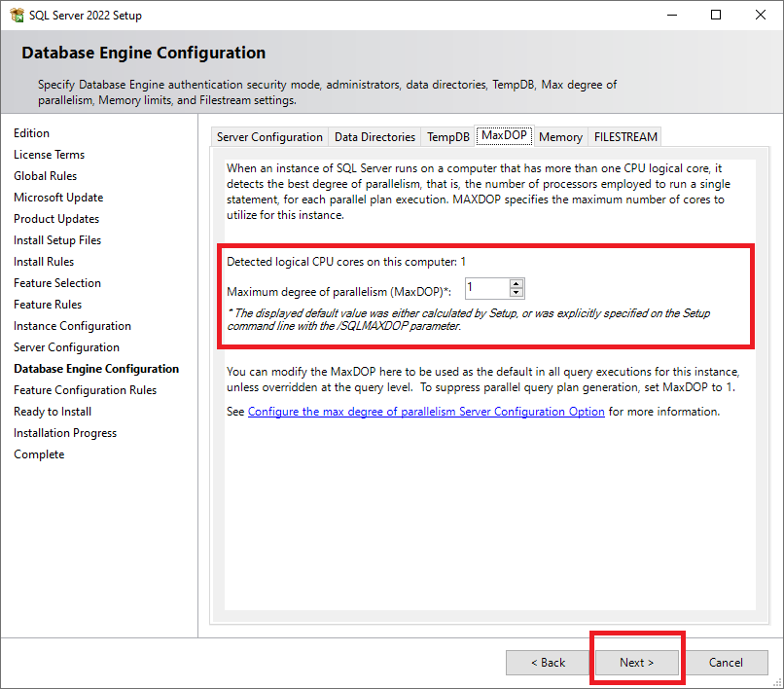784x689 pixels.
Task: Switch to the Server Configuration tab
Action: point(269,137)
